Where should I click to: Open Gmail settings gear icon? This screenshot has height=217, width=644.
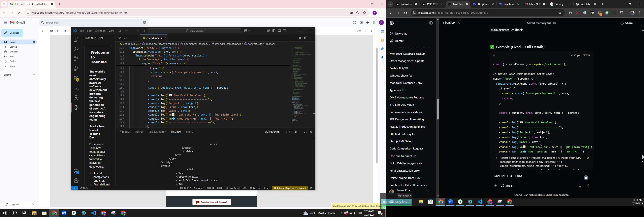(361, 23)
